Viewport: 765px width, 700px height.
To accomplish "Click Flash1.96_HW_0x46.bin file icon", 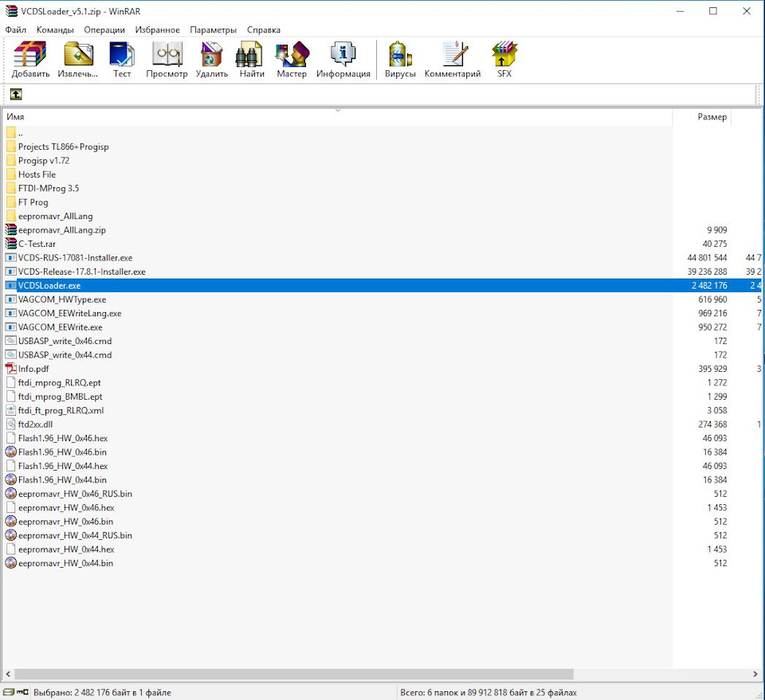I will (10, 452).
